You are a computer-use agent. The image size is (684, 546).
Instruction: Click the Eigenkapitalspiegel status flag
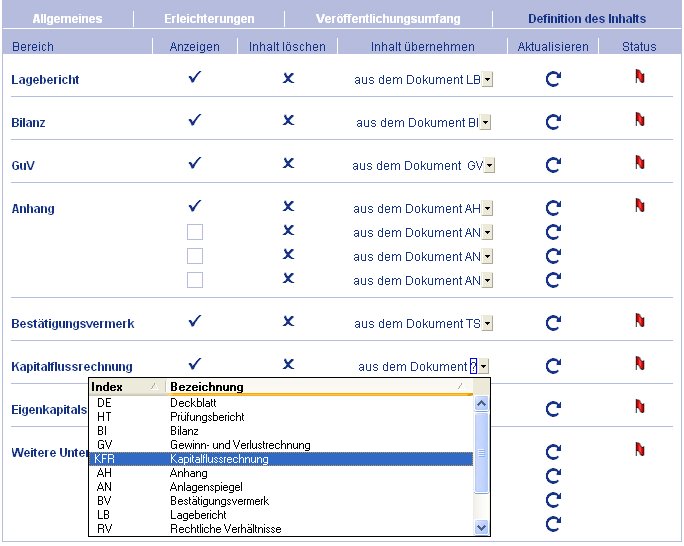pyautogui.click(x=640, y=406)
